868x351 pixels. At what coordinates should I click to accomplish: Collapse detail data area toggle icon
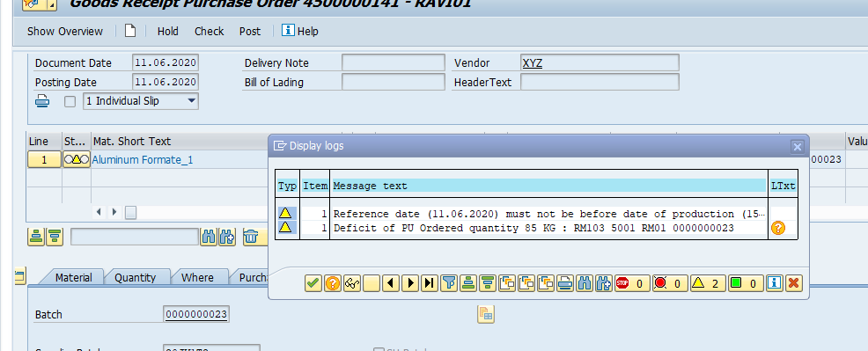click(x=20, y=275)
